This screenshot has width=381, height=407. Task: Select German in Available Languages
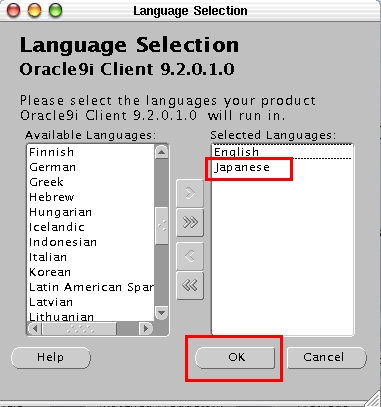point(90,167)
